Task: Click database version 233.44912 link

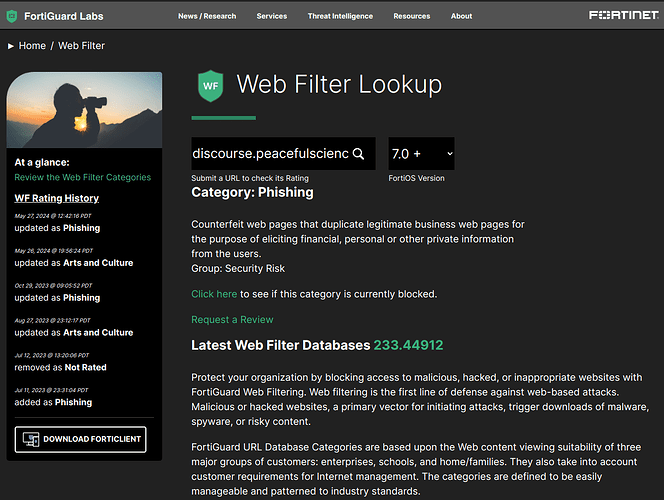Action: [x=408, y=345]
